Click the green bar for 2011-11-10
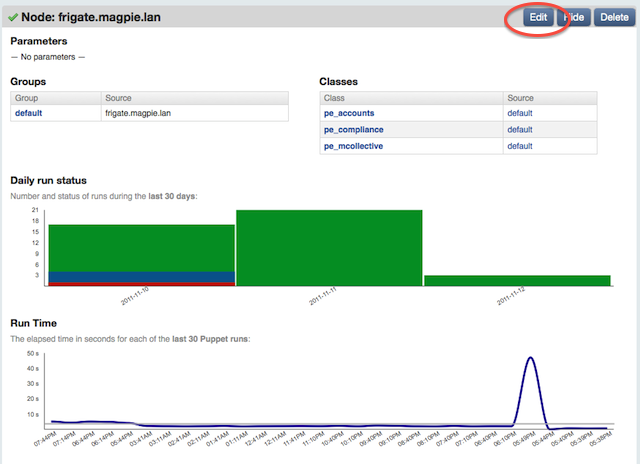Image resolution: width=640 pixels, height=464 pixels. (141, 247)
